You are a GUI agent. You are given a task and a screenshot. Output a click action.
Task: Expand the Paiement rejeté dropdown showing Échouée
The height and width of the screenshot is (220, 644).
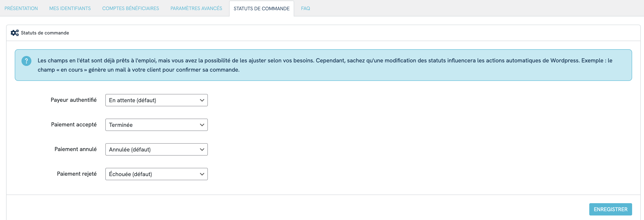click(x=157, y=174)
